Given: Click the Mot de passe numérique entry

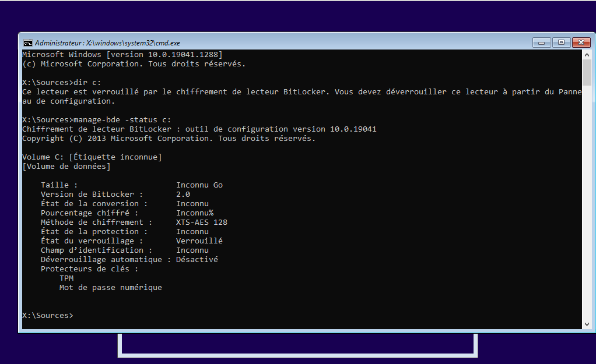Looking at the screenshot, I should pyautogui.click(x=110, y=287).
